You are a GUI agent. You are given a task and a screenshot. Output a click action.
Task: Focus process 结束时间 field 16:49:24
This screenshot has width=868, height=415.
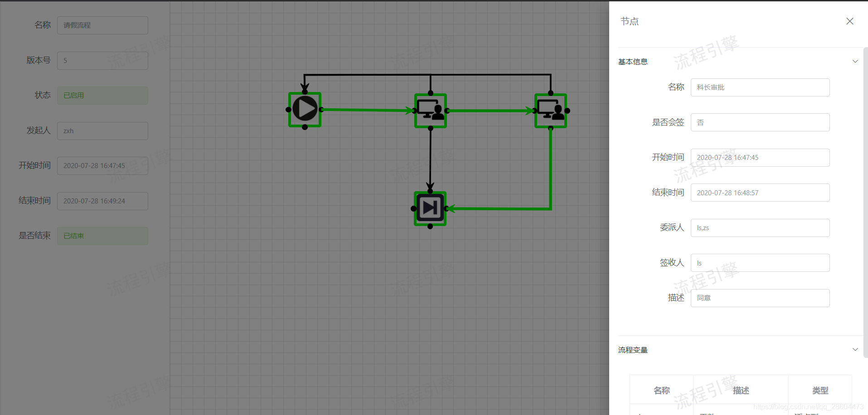[x=102, y=201]
